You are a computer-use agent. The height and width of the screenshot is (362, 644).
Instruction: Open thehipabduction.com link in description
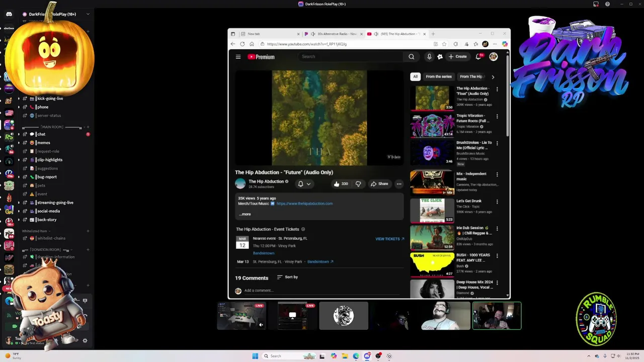pos(304,204)
